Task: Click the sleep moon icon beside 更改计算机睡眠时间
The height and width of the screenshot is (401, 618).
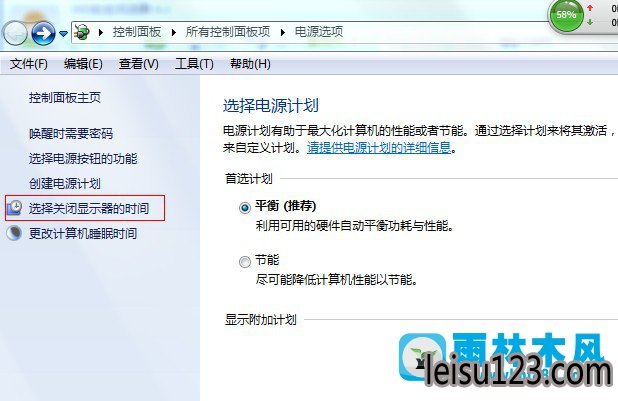Action: (x=14, y=233)
